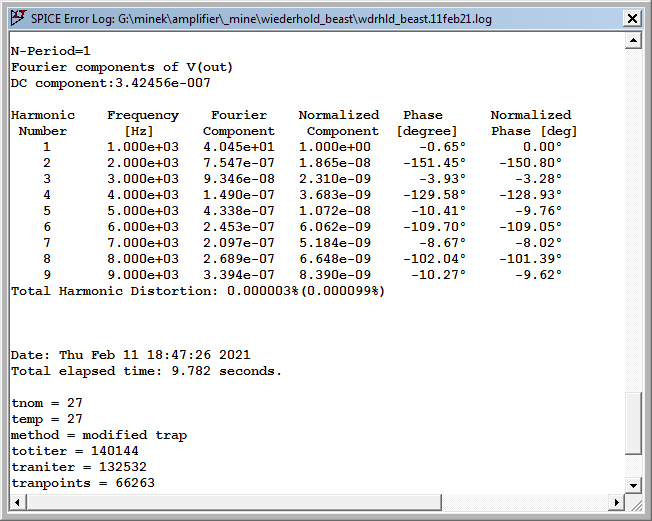652x521 pixels.
Task: Click normalized phase -9.62°
Action: [x=538, y=275]
